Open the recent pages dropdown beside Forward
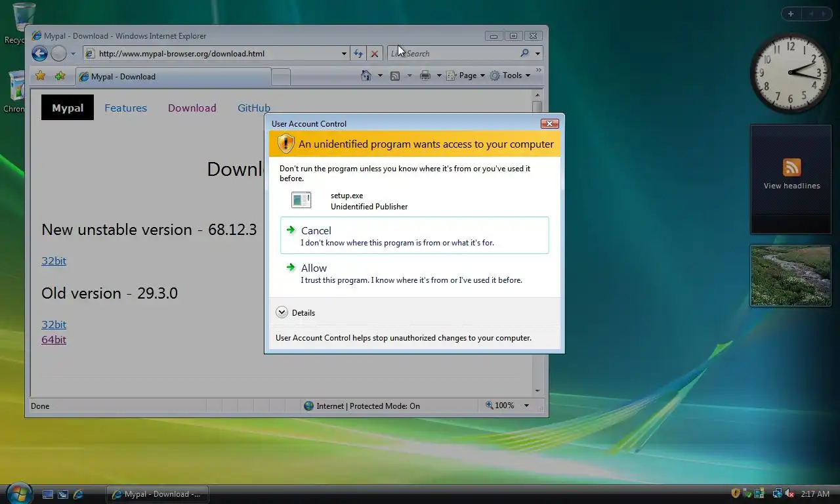The height and width of the screenshot is (504, 840). pos(73,54)
